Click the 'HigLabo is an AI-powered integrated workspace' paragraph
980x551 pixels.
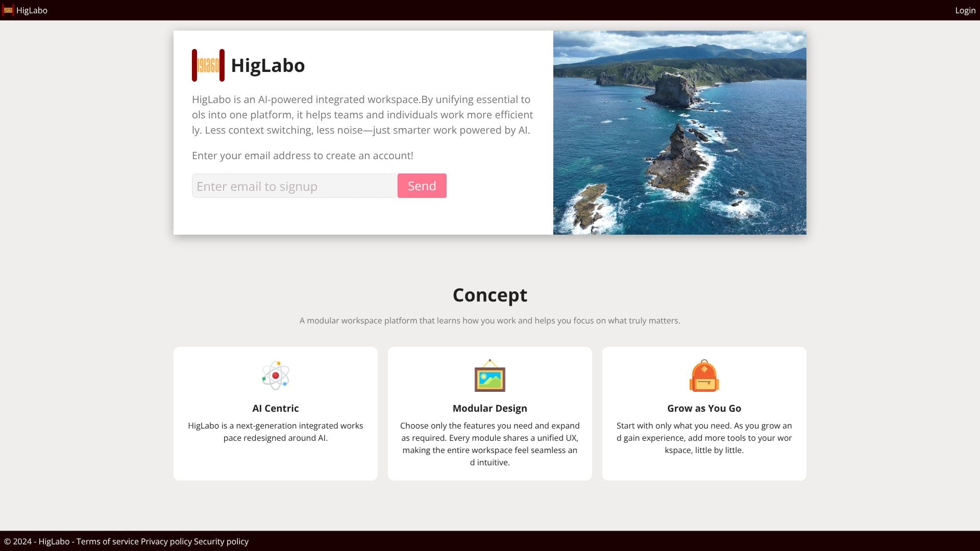[362, 115]
